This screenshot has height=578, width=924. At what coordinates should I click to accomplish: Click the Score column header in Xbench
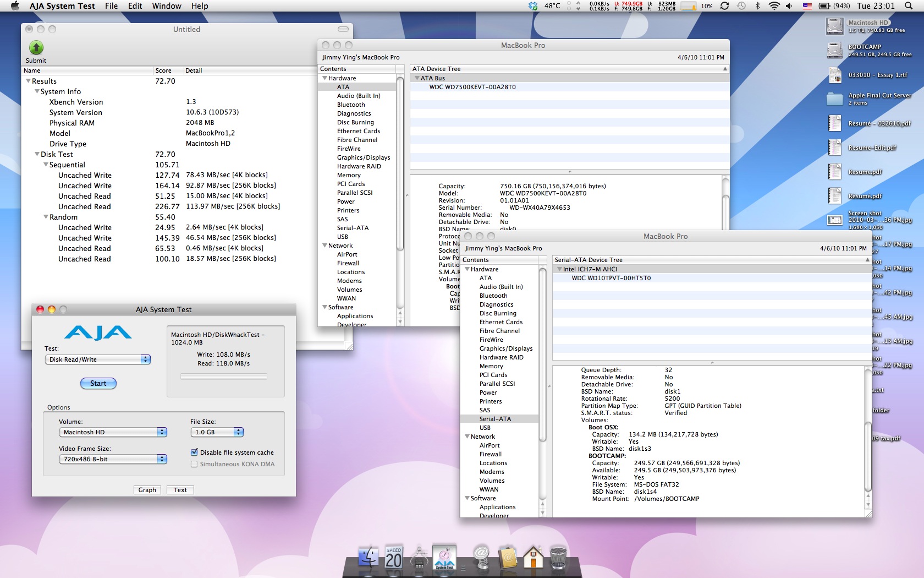click(168, 70)
